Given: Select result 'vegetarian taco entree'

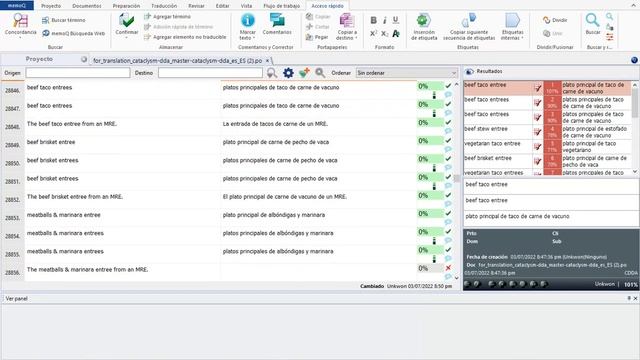Looking at the screenshot, I should (492, 144).
